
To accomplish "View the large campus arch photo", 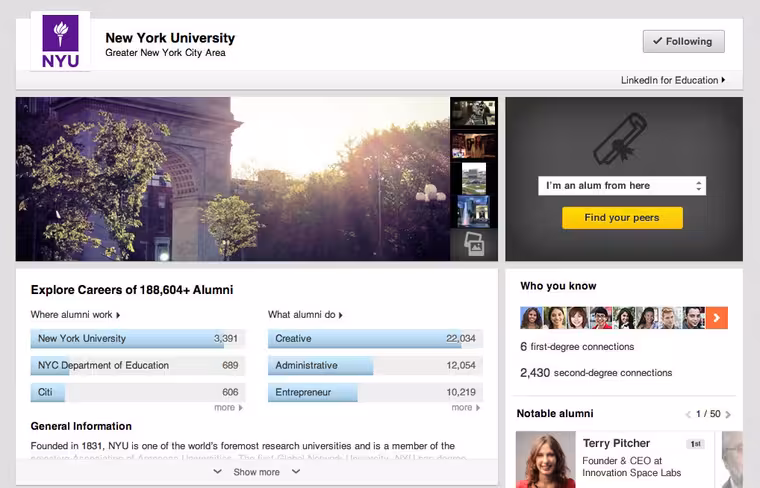I will pos(233,179).
